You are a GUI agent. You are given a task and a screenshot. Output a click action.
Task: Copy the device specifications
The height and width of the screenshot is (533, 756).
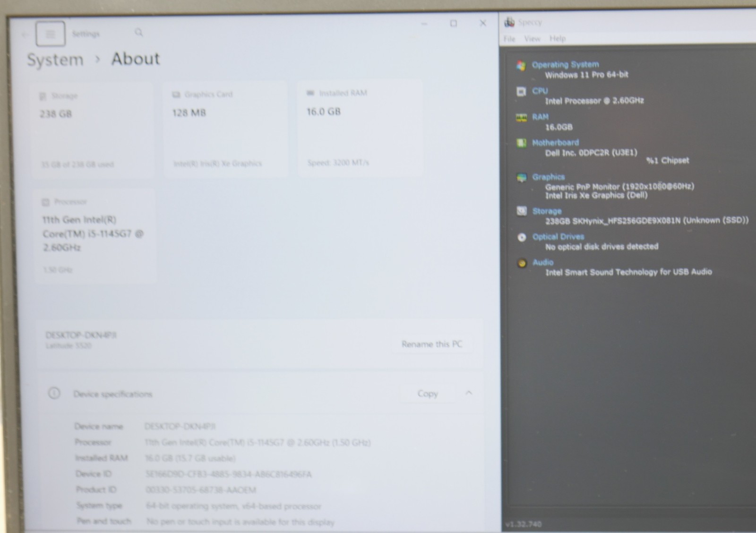[428, 394]
